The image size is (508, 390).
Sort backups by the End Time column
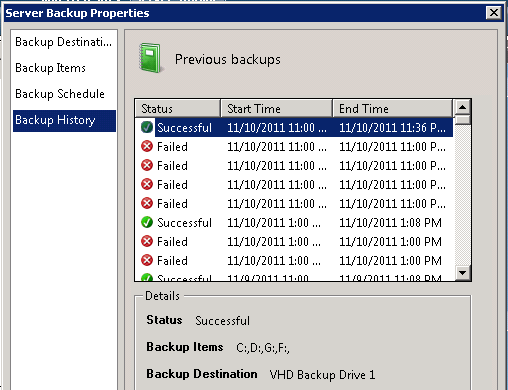[x=393, y=108]
